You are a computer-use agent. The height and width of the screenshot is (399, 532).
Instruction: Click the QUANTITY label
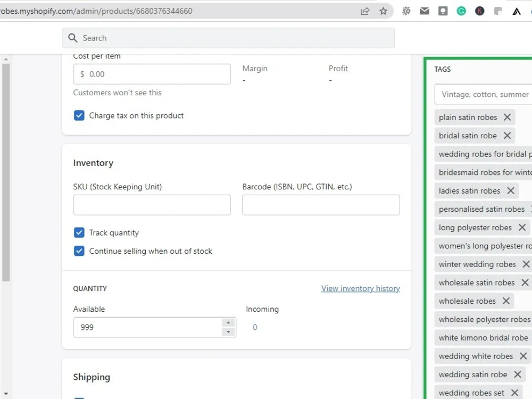pyautogui.click(x=90, y=288)
